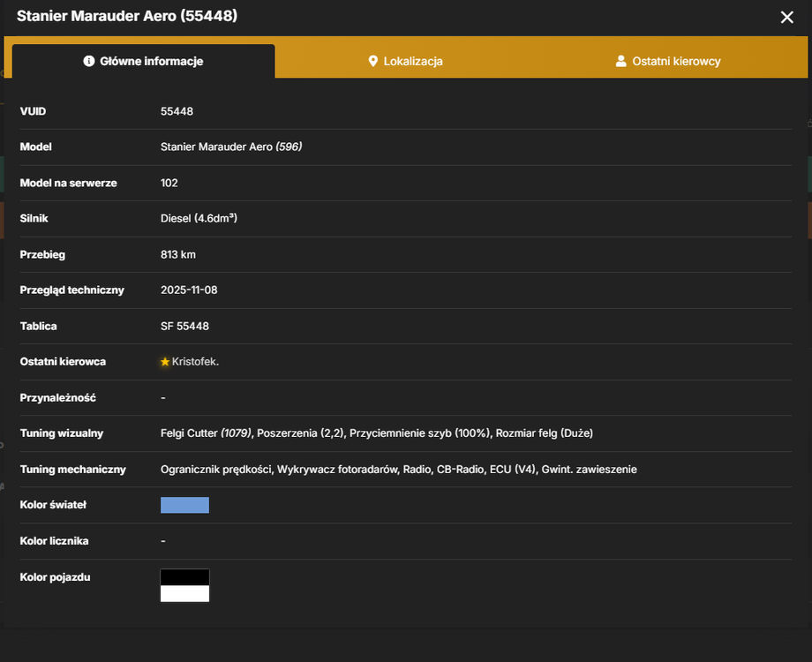
Task: Click the Rozmiar felg (Duże) text
Action: point(545,433)
